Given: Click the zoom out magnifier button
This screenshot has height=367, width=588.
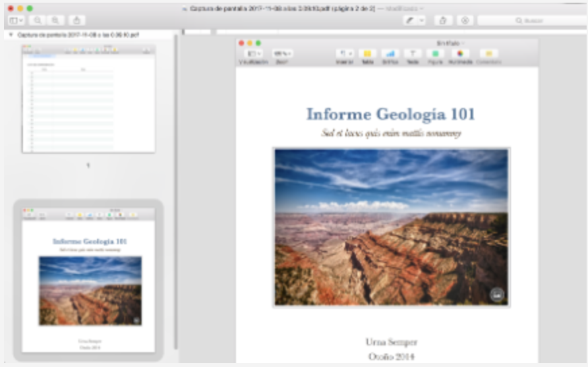Looking at the screenshot, I should click(38, 21).
